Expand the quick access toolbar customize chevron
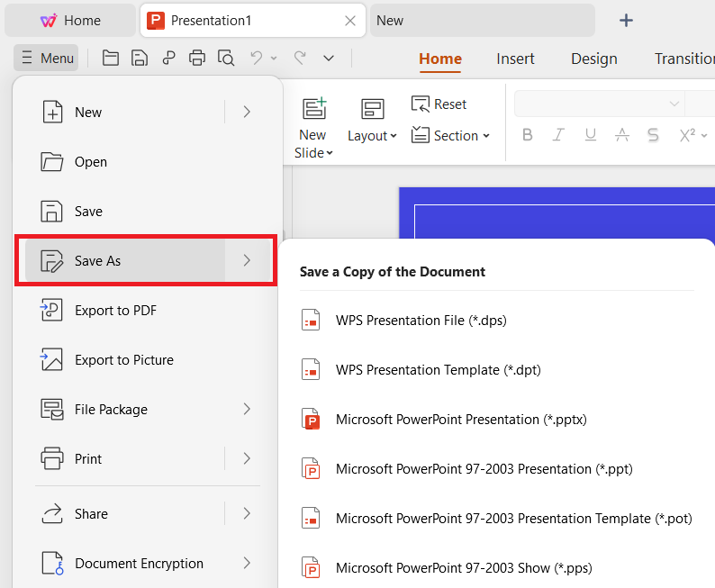The height and width of the screenshot is (588, 715). click(x=329, y=59)
